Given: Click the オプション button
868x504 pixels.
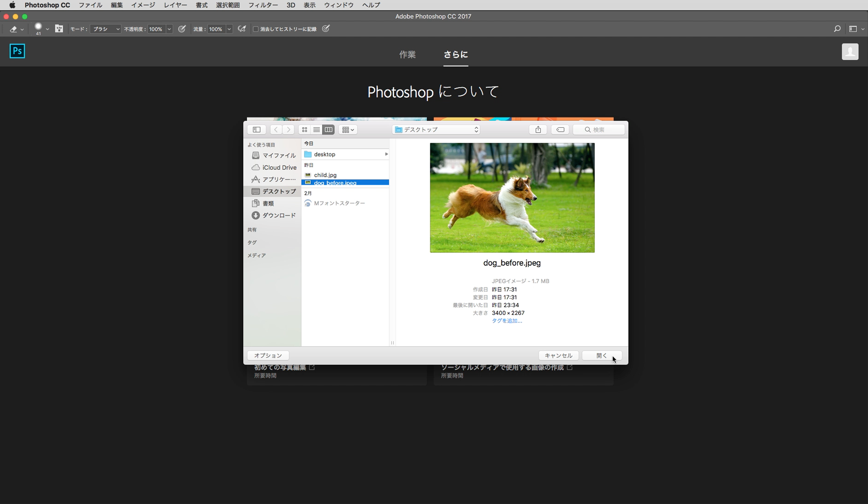Looking at the screenshot, I should pyautogui.click(x=268, y=355).
